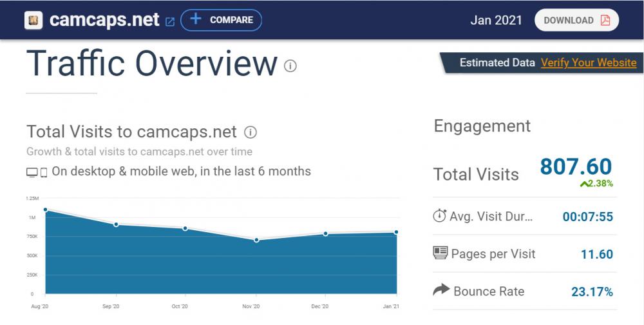Select the Oct '20 data point on chart
This screenshot has height=325, width=644.
click(x=185, y=228)
